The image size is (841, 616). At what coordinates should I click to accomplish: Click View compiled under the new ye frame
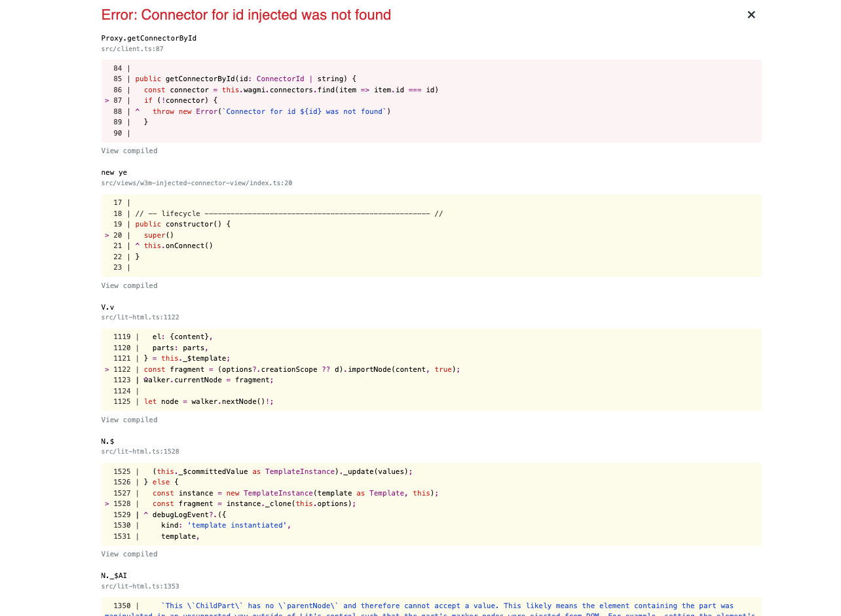(129, 285)
